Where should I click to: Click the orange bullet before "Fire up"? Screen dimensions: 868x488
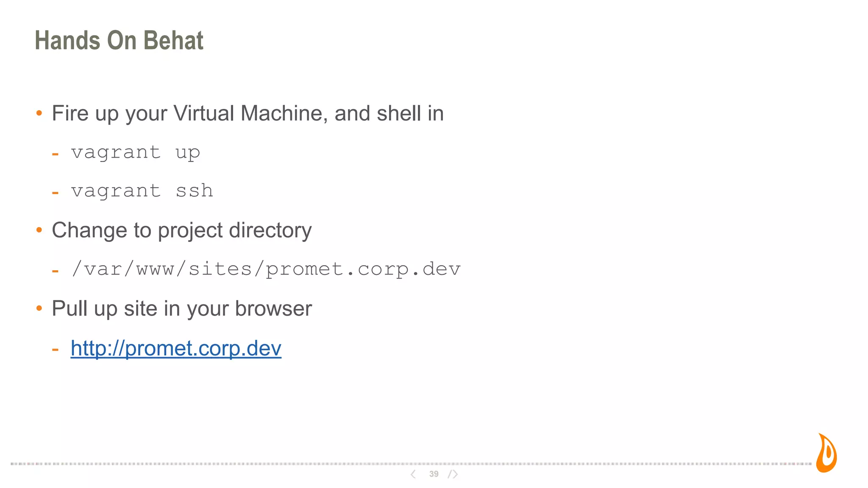coord(39,113)
